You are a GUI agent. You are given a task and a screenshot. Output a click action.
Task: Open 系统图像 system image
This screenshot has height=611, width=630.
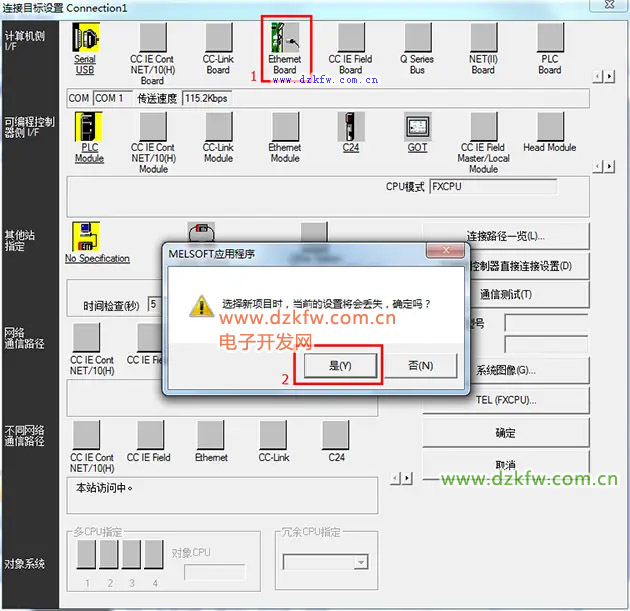(506, 370)
